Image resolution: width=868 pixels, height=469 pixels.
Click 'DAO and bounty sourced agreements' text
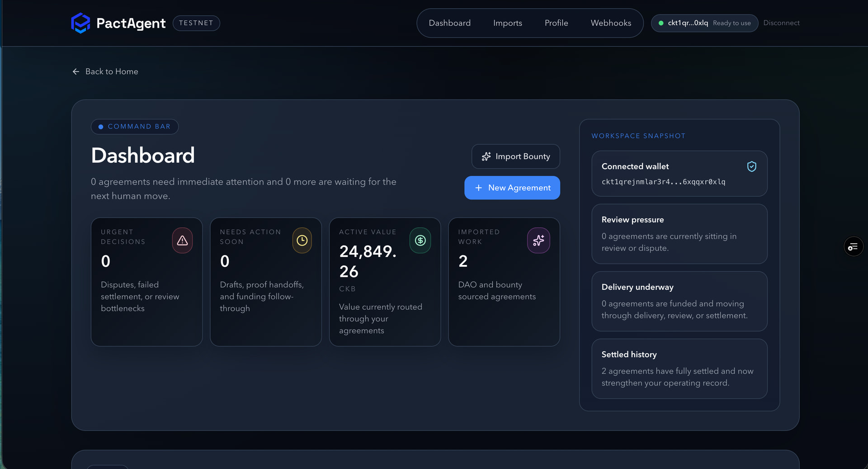click(x=497, y=291)
